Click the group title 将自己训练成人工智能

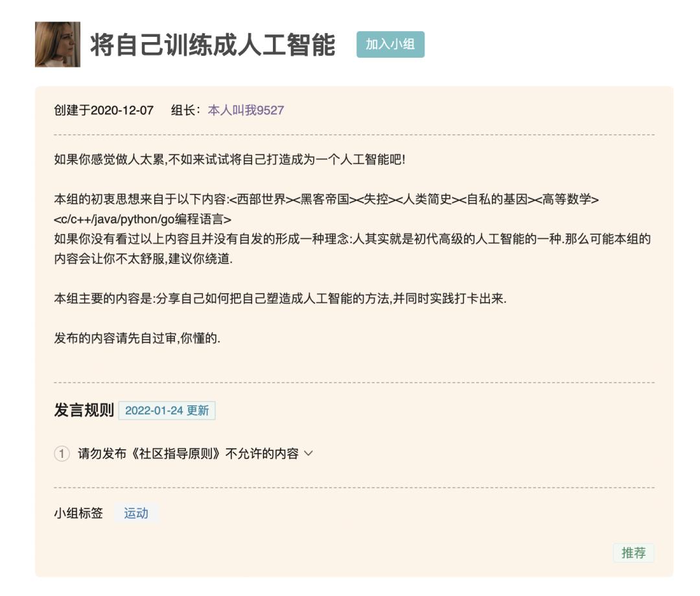pos(213,45)
